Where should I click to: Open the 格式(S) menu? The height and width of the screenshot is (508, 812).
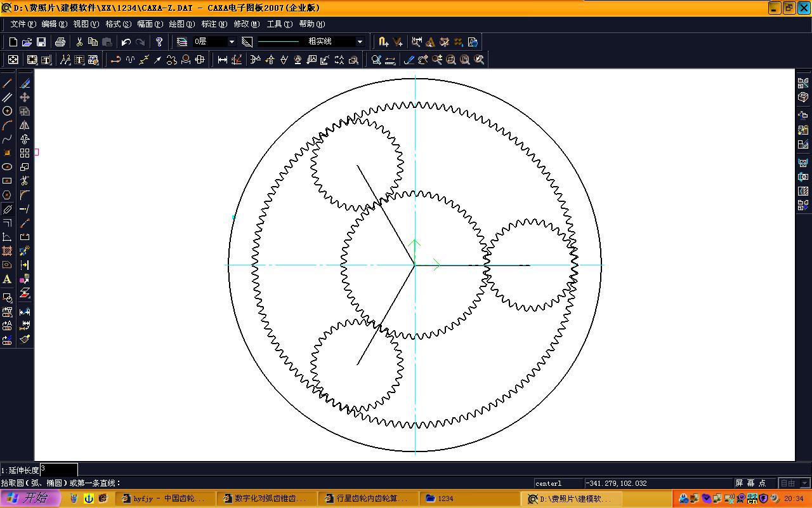[118, 24]
